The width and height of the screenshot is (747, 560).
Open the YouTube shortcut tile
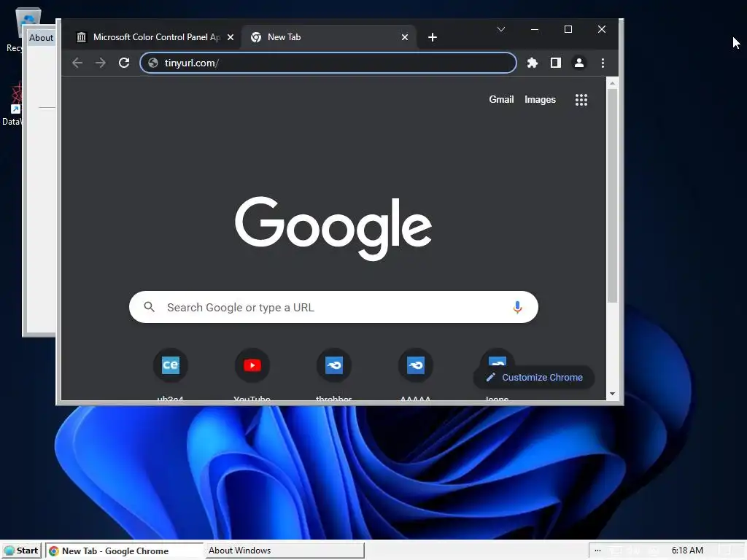pyautogui.click(x=252, y=365)
